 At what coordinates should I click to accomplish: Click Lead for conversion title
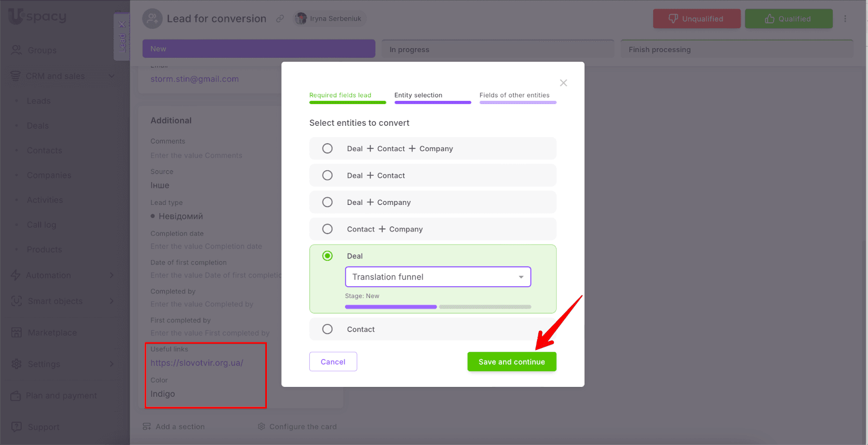pos(216,18)
